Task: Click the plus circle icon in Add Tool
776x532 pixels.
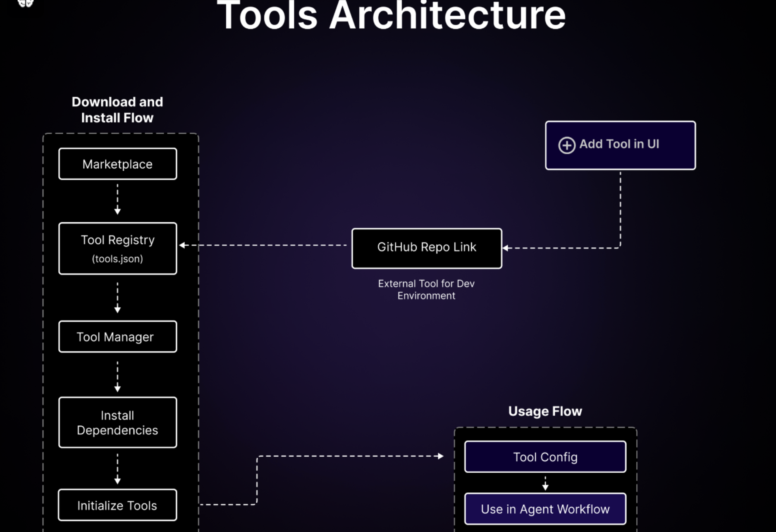Action: point(567,145)
